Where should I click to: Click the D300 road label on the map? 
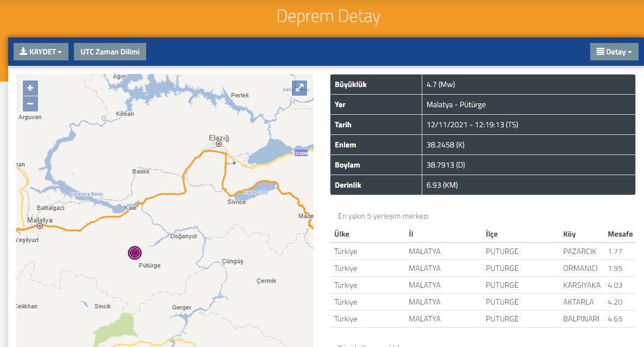click(302, 153)
